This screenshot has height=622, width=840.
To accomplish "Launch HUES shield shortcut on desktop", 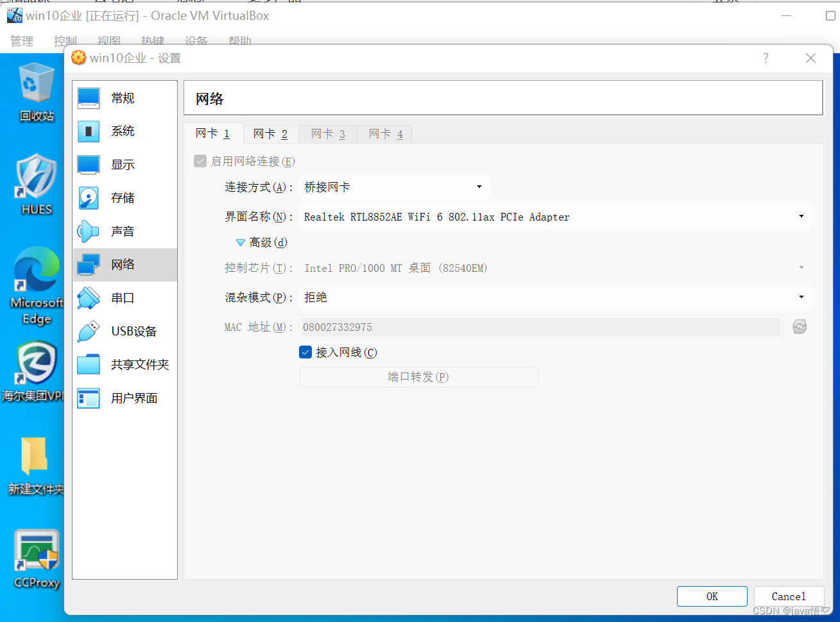I will click(x=37, y=185).
